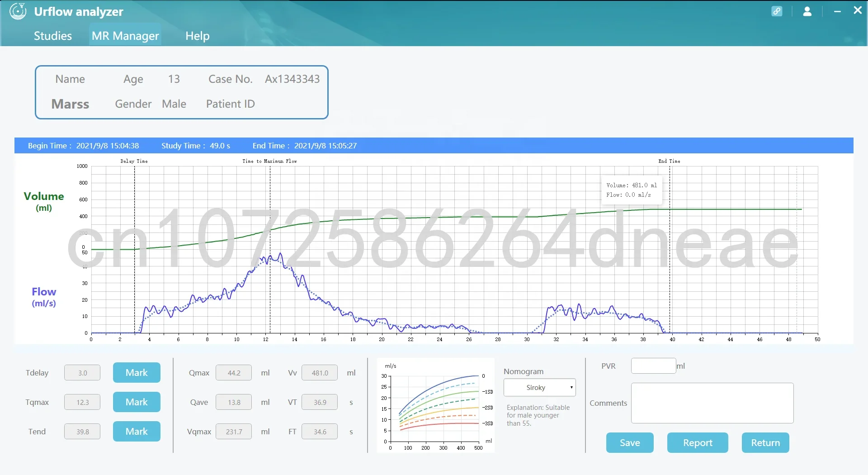Click Mark button next to Tqmax

[137, 402]
